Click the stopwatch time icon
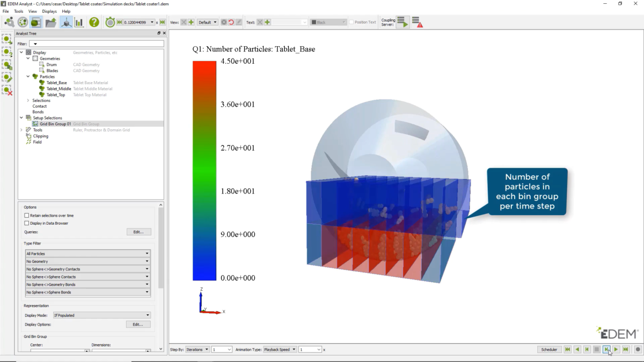644x362 pixels. pyautogui.click(x=110, y=22)
